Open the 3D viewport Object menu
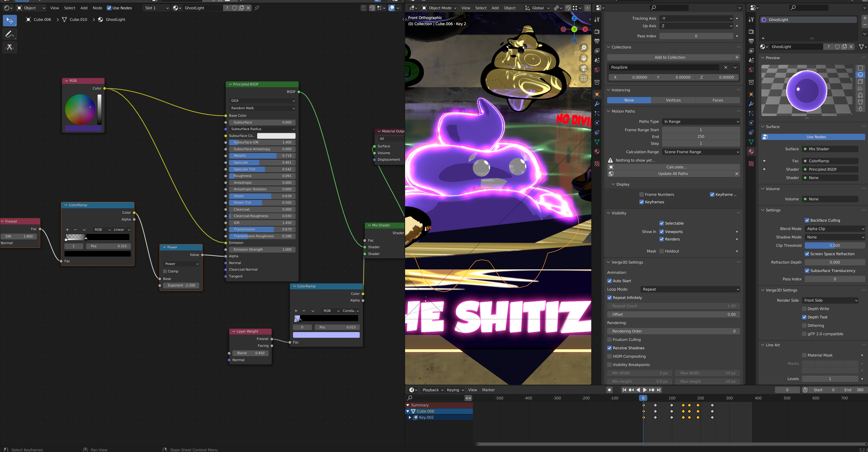 [509, 8]
